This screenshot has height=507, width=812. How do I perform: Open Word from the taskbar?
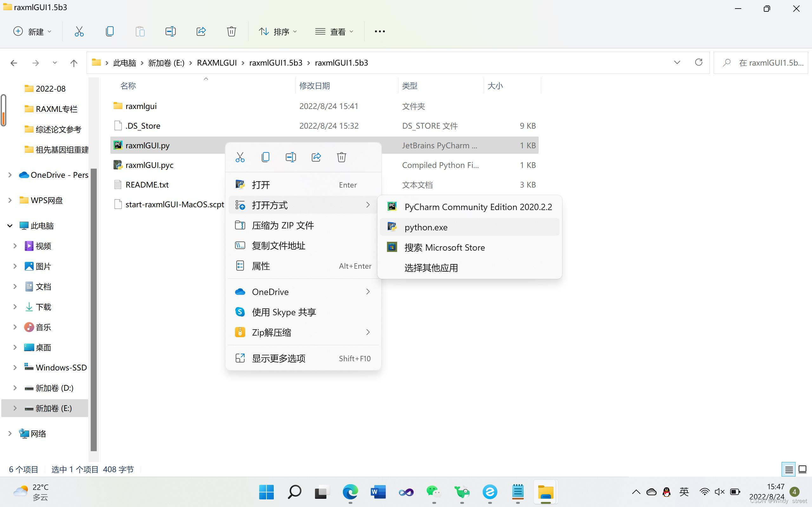378,492
